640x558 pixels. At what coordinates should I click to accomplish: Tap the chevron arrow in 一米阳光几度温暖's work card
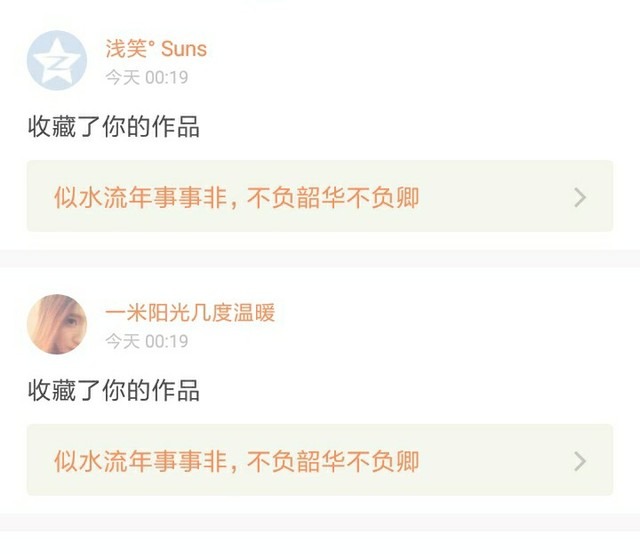click(x=580, y=461)
